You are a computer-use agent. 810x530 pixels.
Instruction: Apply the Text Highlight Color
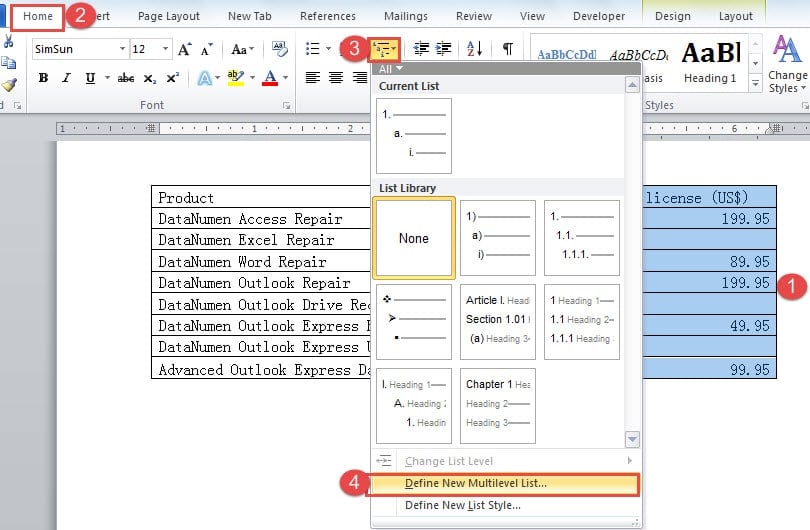(x=236, y=78)
